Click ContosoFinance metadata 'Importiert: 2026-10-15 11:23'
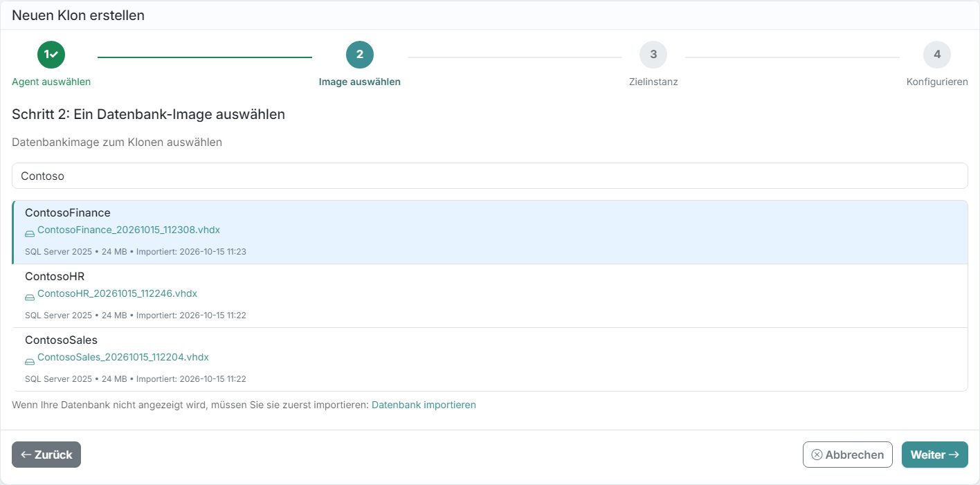This screenshot has width=980, height=485. pyautogui.click(x=191, y=252)
